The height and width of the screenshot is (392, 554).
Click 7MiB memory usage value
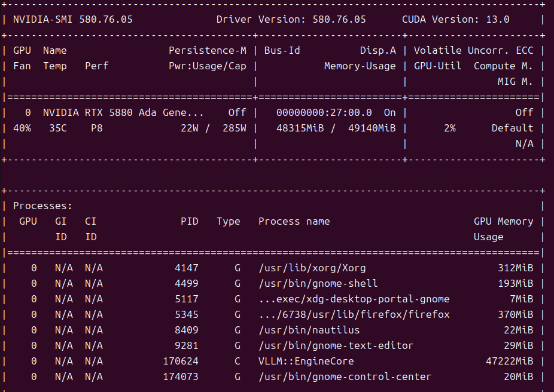(x=521, y=299)
